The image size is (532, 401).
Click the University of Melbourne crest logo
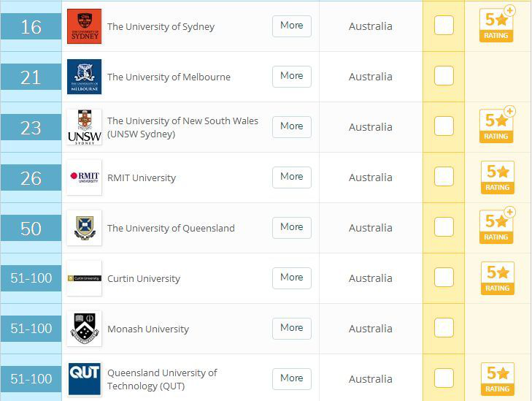(84, 77)
